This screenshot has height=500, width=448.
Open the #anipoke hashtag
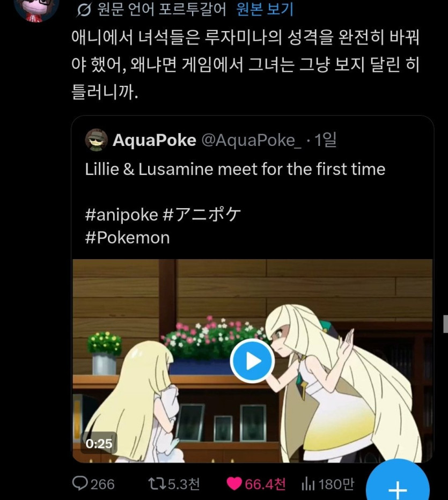[x=121, y=214]
